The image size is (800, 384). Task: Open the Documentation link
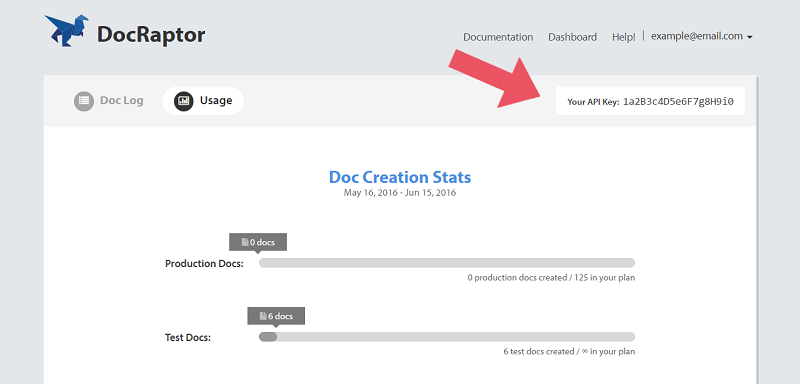[x=498, y=37]
